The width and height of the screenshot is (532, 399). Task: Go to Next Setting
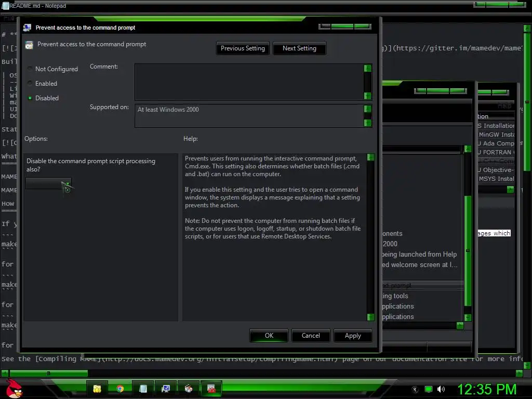click(299, 48)
